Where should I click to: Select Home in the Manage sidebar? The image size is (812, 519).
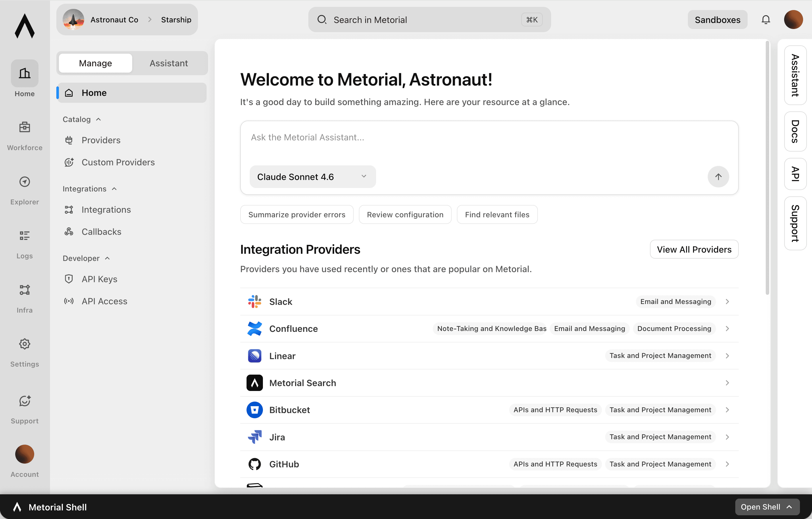132,93
